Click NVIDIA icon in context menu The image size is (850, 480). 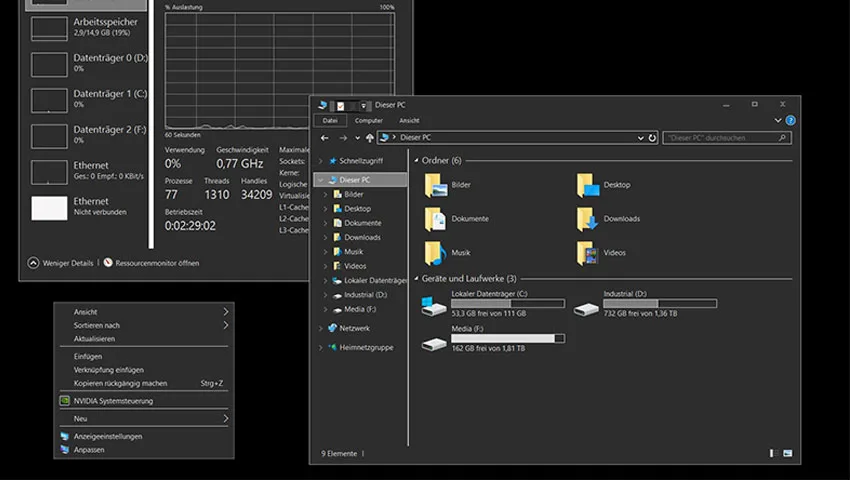(x=65, y=401)
